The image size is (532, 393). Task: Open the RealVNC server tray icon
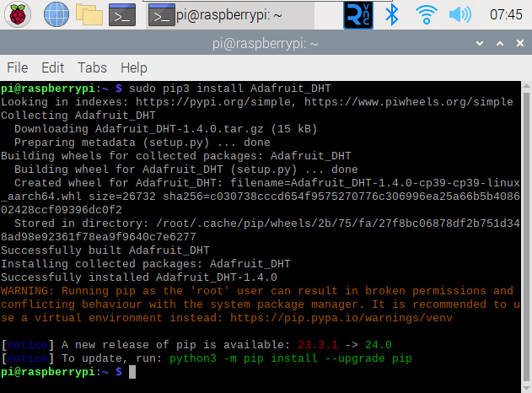point(358,14)
